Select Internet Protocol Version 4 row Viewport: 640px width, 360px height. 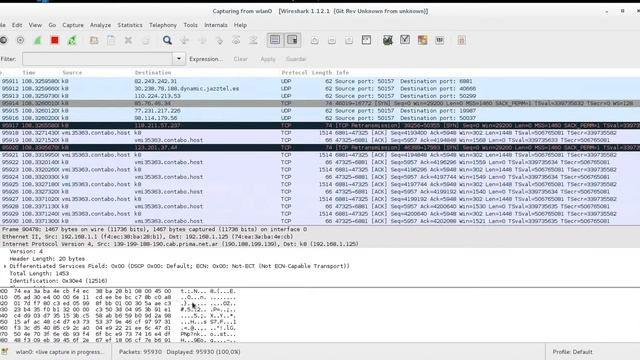[x=320, y=244]
